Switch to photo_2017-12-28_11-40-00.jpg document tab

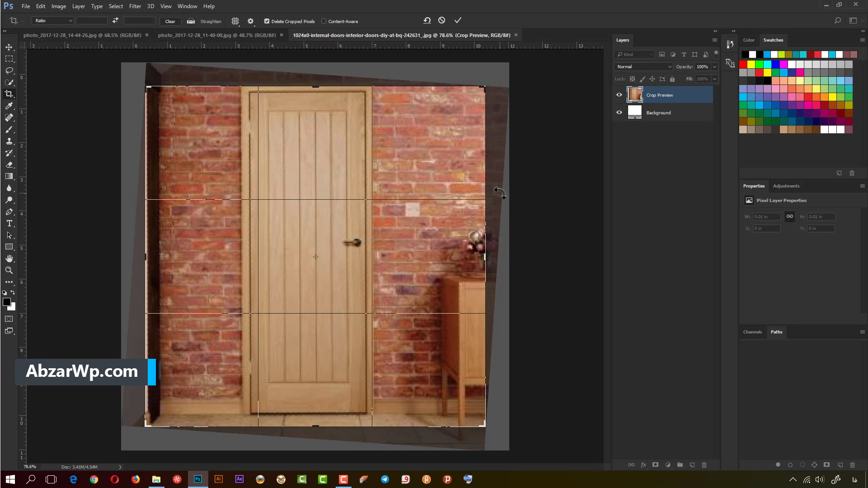[217, 35]
